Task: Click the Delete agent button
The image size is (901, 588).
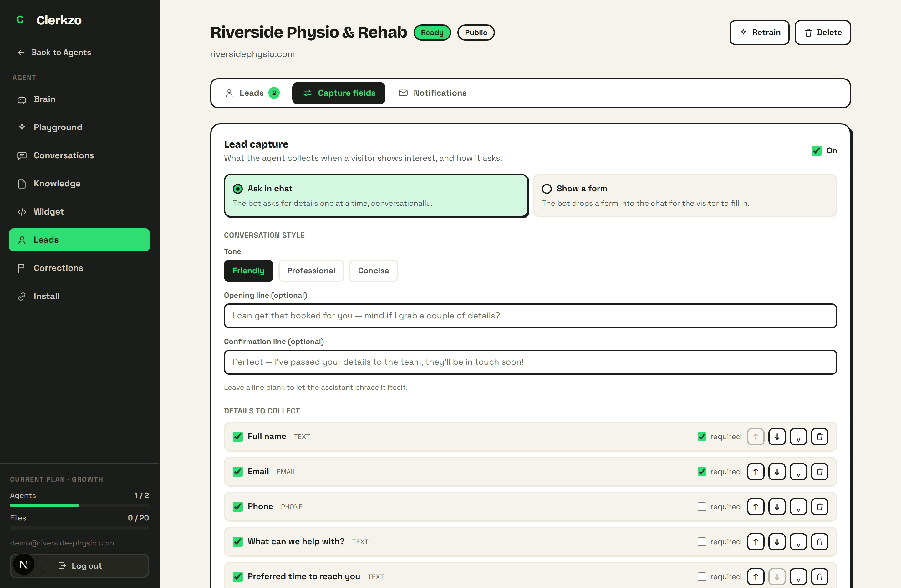Action: pos(822,33)
